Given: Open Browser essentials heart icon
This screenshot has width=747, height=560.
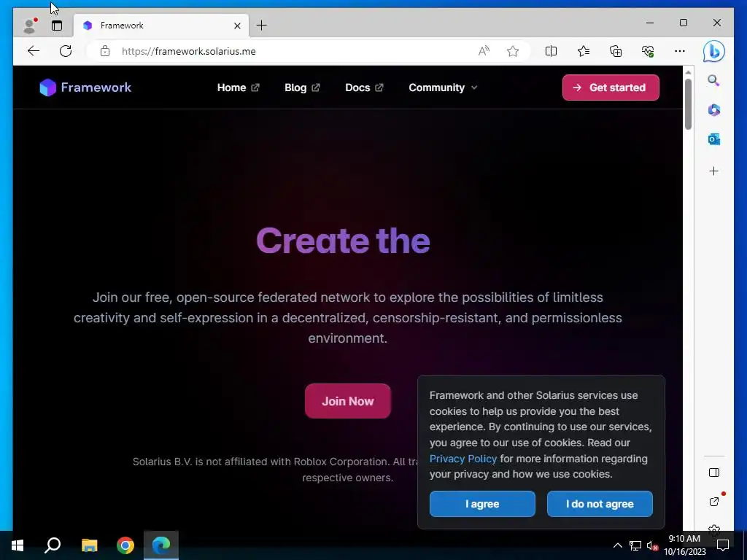Looking at the screenshot, I should click(648, 51).
